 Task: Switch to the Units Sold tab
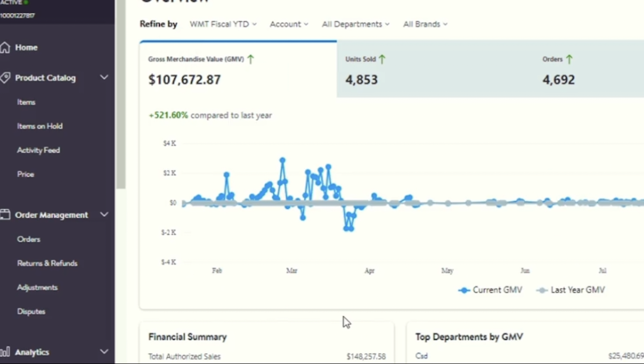(435, 69)
